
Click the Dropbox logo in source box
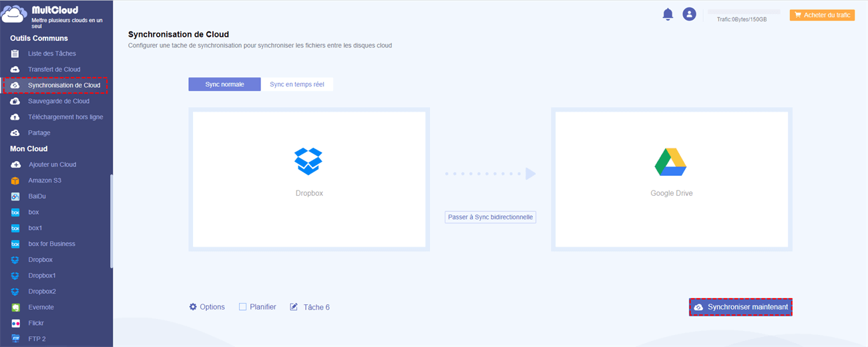pos(308,161)
